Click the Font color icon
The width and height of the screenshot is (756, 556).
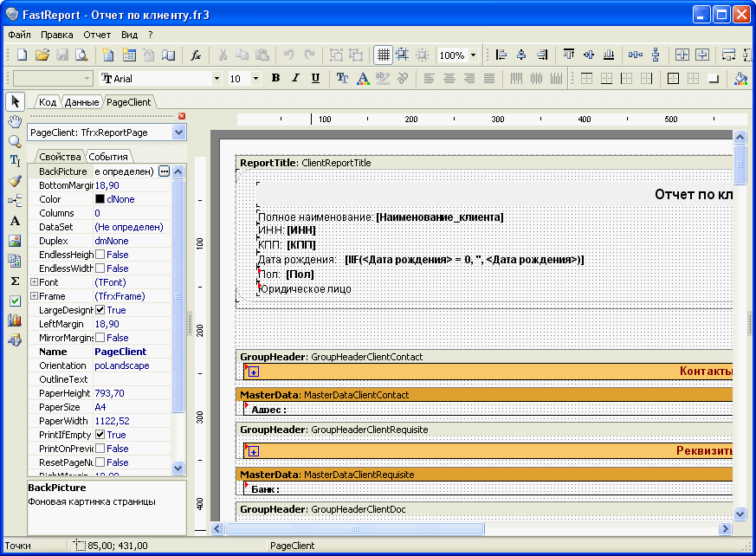point(363,78)
